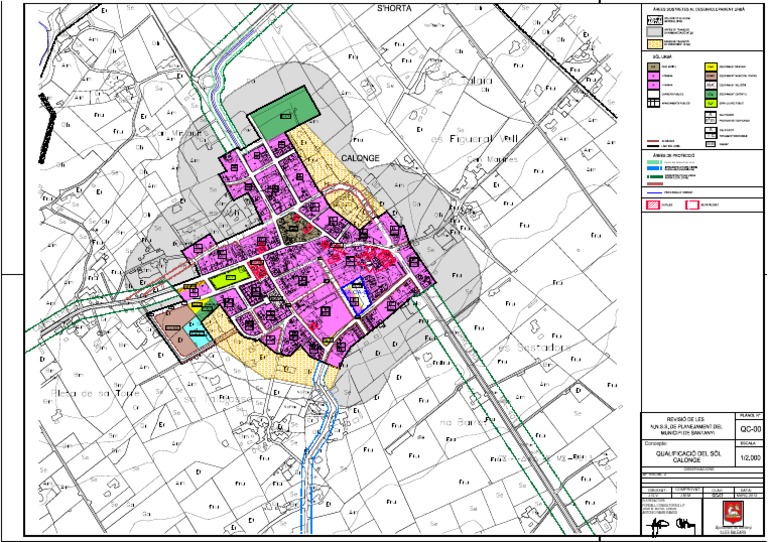Click the 'REVISIÓ DE LES' heading text
The height and width of the screenshot is (542, 768).
pyautogui.click(x=688, y=420)
